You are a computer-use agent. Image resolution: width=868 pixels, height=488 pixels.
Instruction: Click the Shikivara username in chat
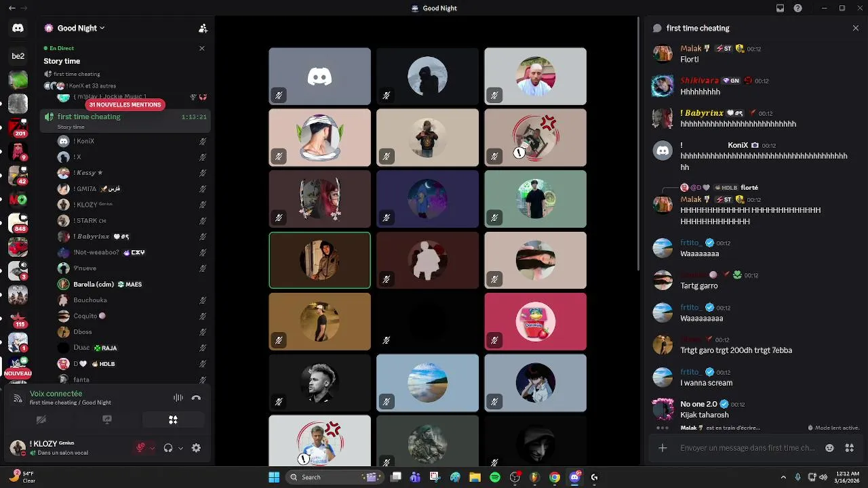tap(699, 81)
